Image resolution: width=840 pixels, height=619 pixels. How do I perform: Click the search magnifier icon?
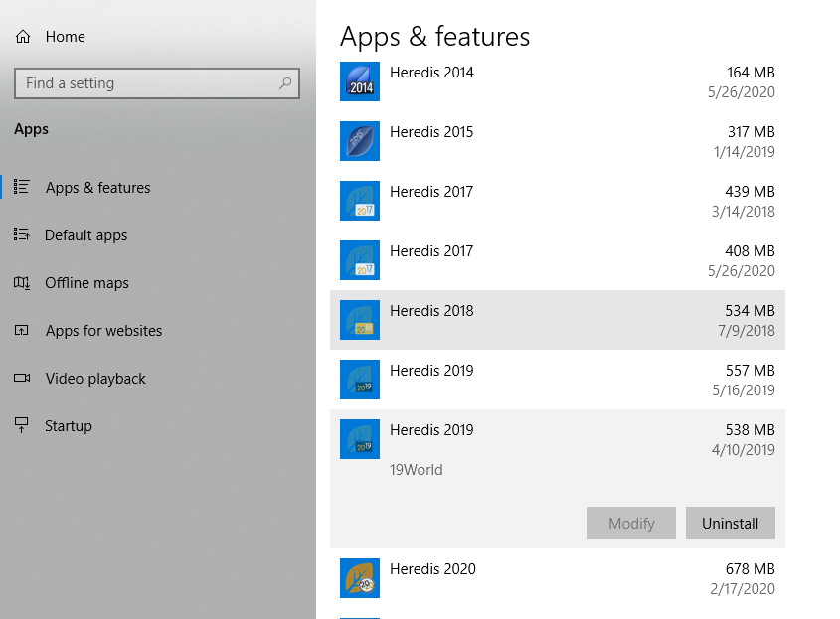285,83
